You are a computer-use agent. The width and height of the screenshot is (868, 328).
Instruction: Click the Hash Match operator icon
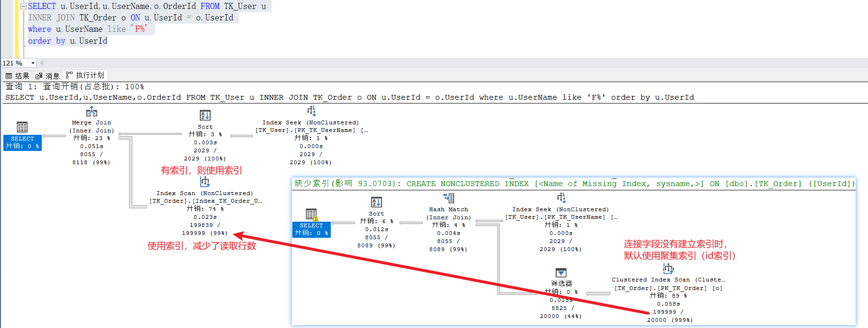pyautogui.click(x=448, y=198)
